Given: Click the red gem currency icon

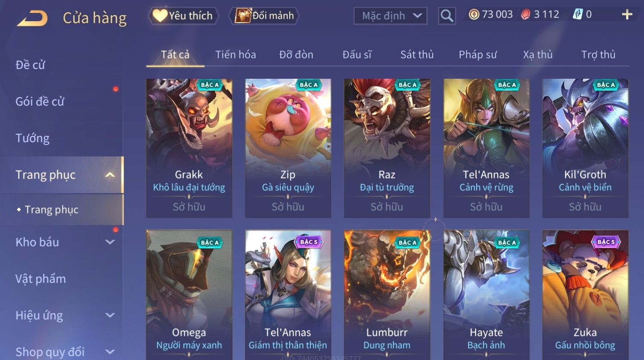Looking at the screenshot, I should click(x=525, y=15).
